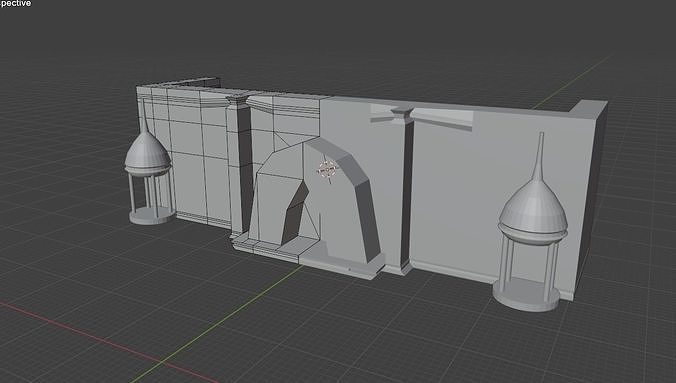The width and height of the screenshot is (676, 383).
Task: Click the round base of the right gazebo
Action: point(526,294)
